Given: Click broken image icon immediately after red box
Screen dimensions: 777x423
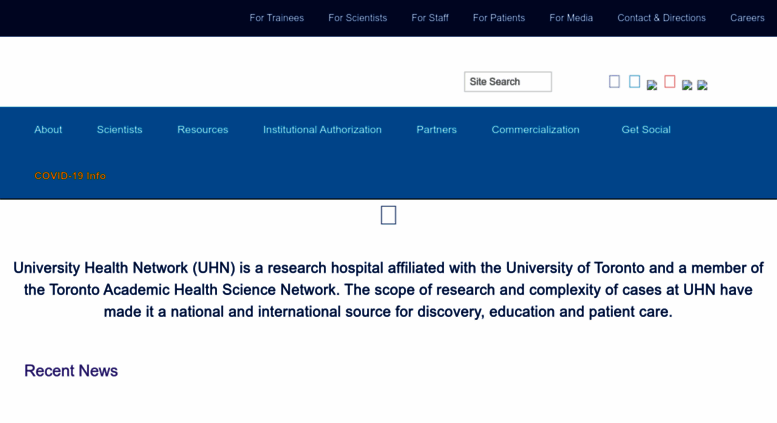Looking at the screenshot, I should (x=687, y=85).
